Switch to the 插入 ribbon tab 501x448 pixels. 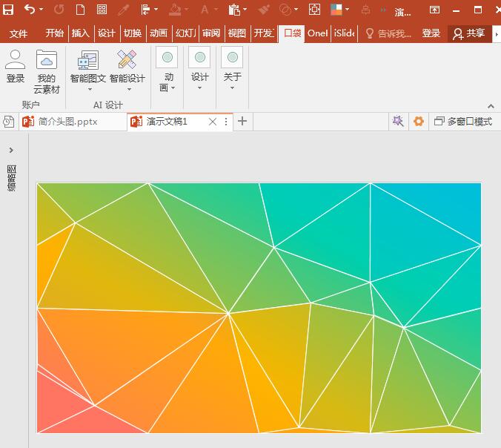(x=80, y=33)
